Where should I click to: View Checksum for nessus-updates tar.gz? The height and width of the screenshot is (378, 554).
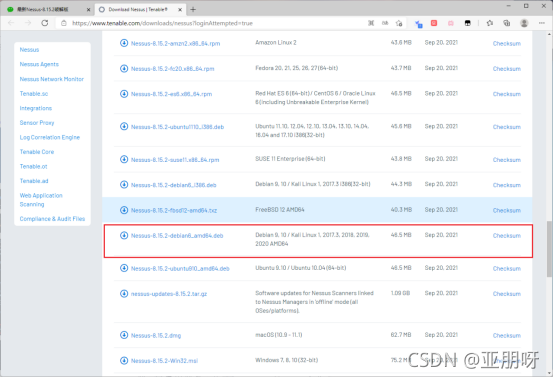pyautogui.click(x=507, y=294)
